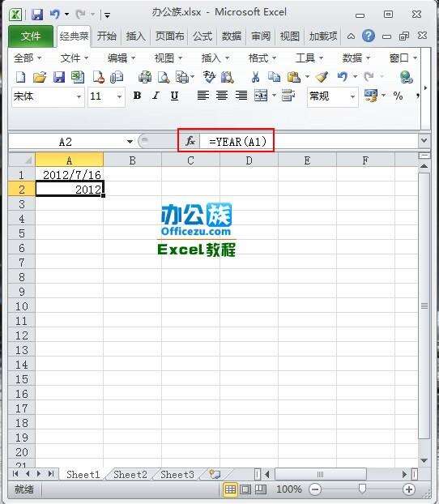This screenshot has height=504, width=439.
Task: Apply the accounting currency format icon
Action: pyautogui.click(x=371, y=96)
